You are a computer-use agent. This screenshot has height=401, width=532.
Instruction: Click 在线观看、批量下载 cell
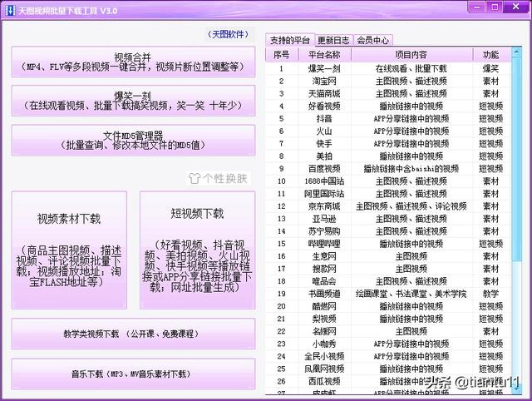click(x=411, y=68)
